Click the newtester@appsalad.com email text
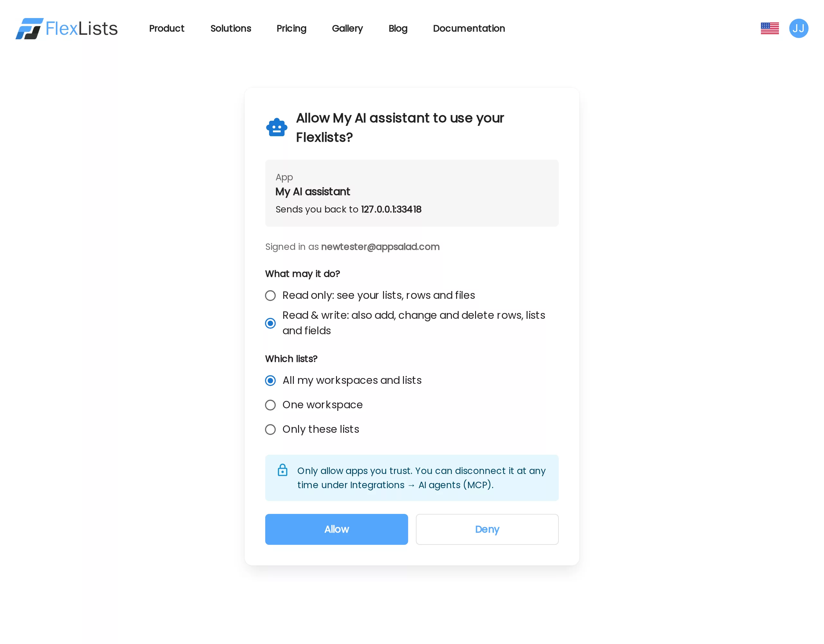Viewport: 824px width, 644px height. point(380,247)
